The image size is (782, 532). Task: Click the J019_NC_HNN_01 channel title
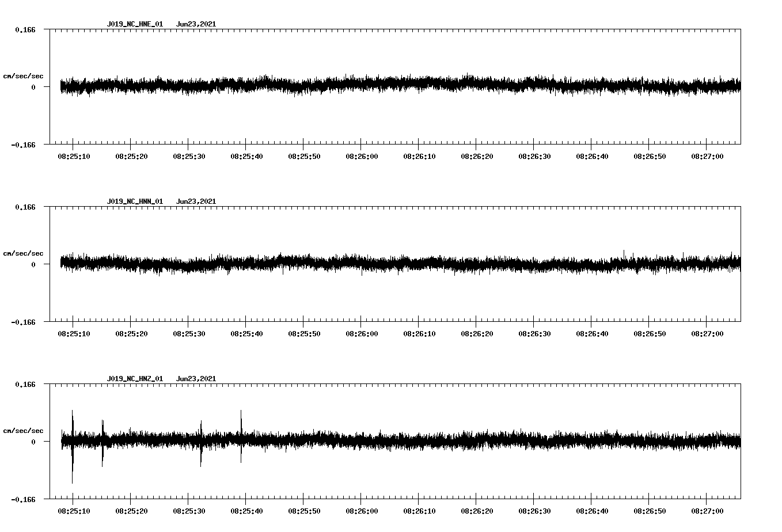click(135, 202)
